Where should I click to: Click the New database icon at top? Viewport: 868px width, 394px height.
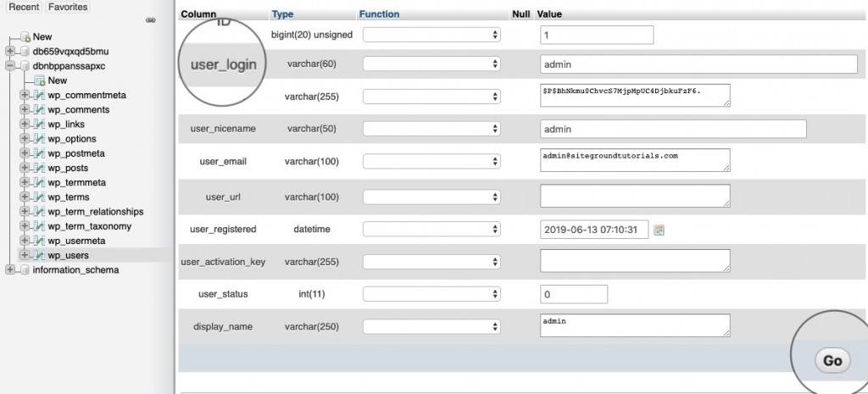[25, 37]
